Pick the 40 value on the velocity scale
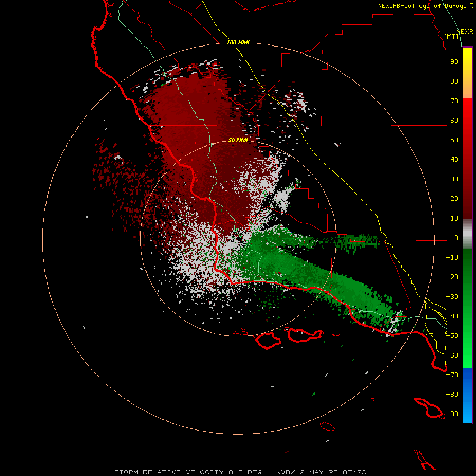 (x=454, y=160)
